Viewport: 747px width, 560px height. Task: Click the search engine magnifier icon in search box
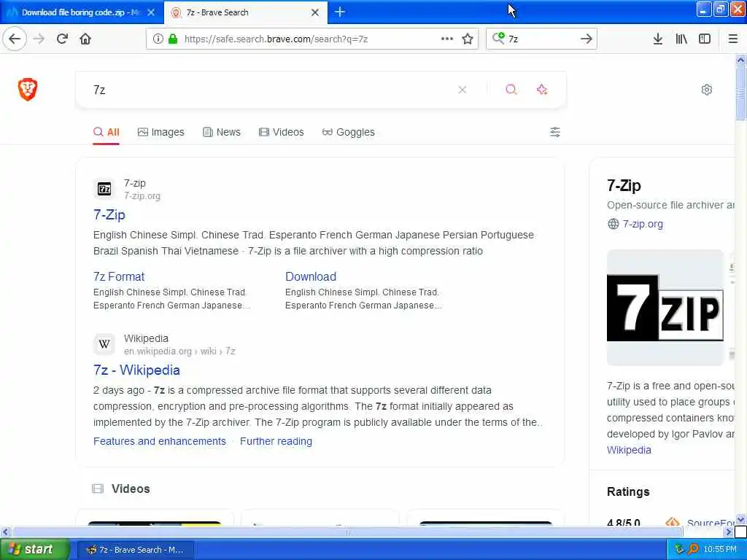(498, 38)
